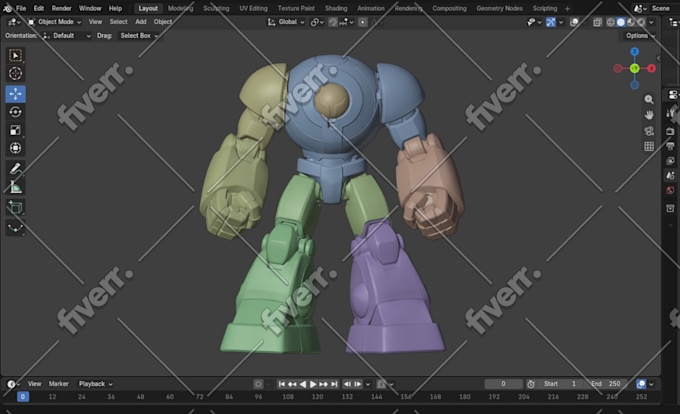
Task: Click the End frame field showing 250
Action: [x=606, y=384]
